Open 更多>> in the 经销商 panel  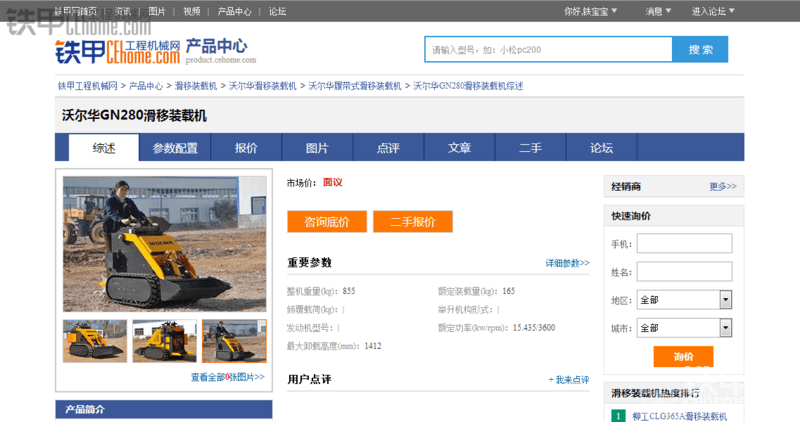pos(723,186)
